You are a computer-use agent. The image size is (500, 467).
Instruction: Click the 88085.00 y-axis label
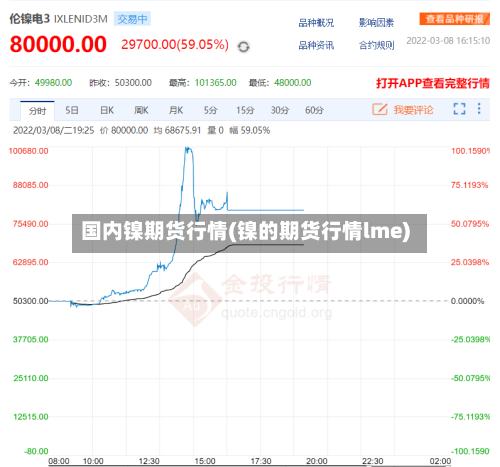pyautogui.click(x=31, y=185)
